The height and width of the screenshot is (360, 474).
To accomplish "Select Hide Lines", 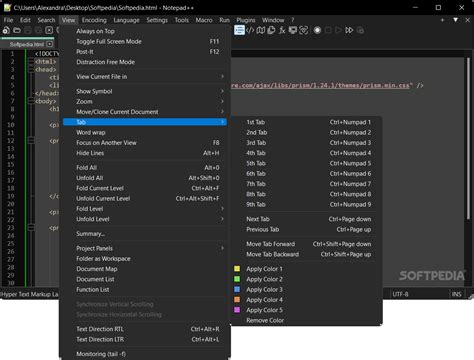I will [145, 153].
